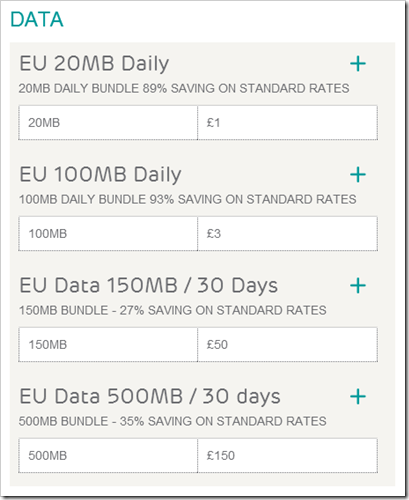This screenshot has height=500, width=409.
Task: Select the £50 price cell
Action: pyautogui.click(x=288, y=345)
